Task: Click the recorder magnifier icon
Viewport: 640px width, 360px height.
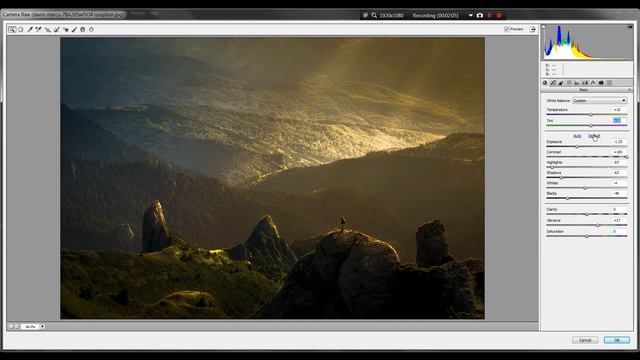Action: tap(374, 16)
